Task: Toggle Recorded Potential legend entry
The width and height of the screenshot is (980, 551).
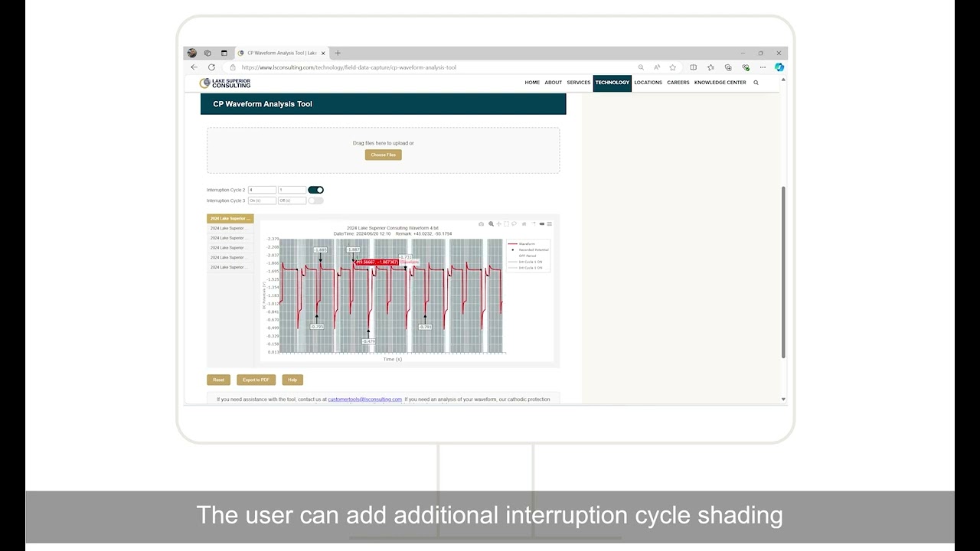Action: pyautogui.click(x=528, y=249)
